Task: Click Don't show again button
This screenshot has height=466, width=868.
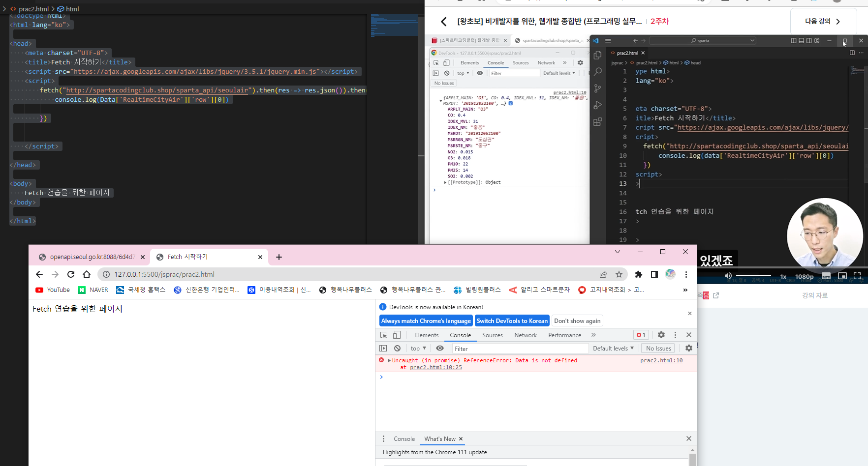Action: click(577, 321)
